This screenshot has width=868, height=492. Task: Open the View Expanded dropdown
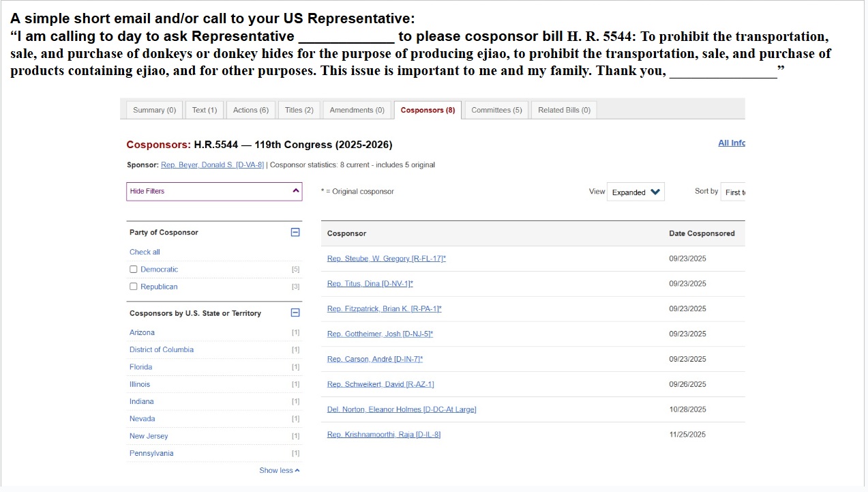click(x=635, y=192)
